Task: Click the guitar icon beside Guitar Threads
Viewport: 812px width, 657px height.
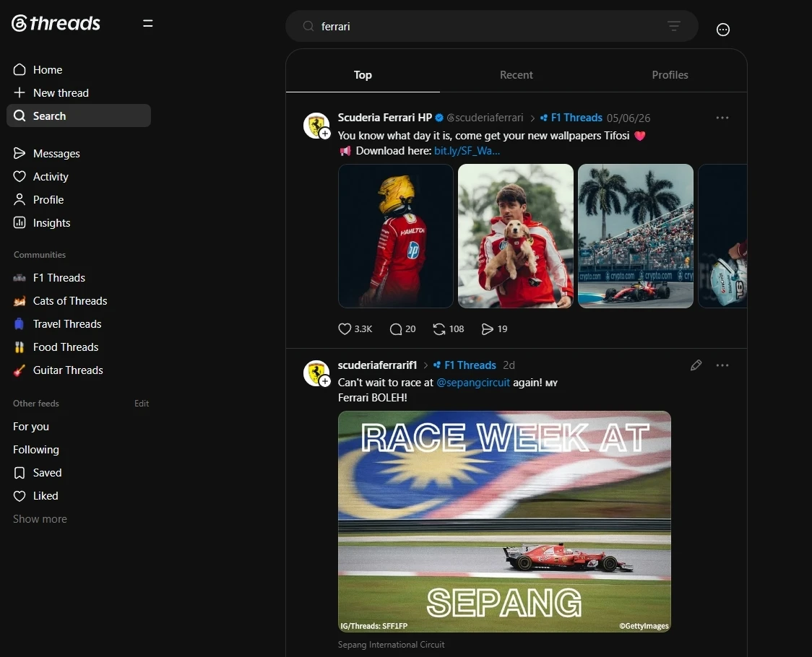Action: [x=20, y=370]
